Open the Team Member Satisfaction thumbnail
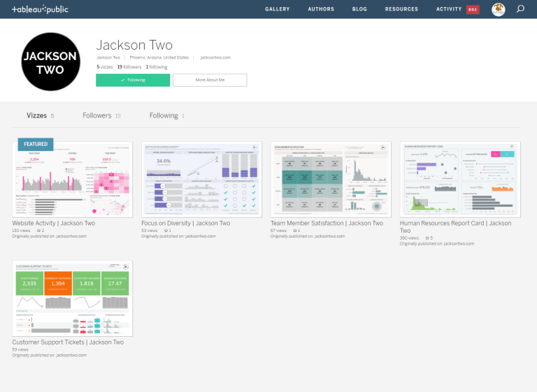The image size is (537, 392). [x=331, y=180]
